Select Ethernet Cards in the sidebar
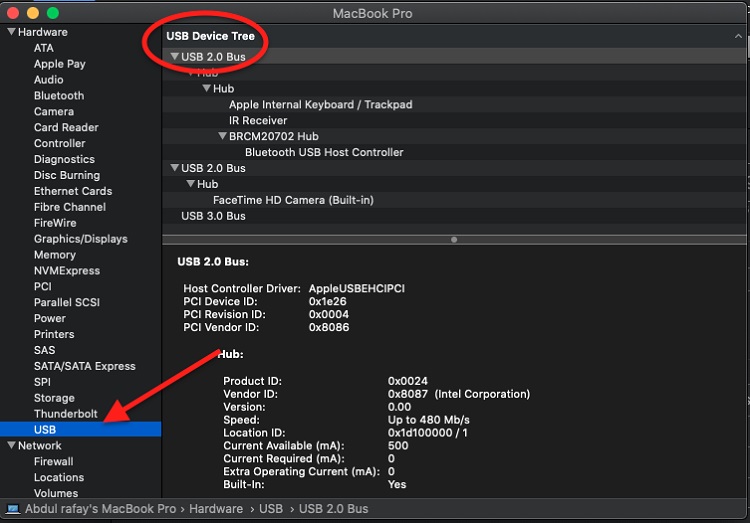 pyautogui.click(x=73, y=191)
